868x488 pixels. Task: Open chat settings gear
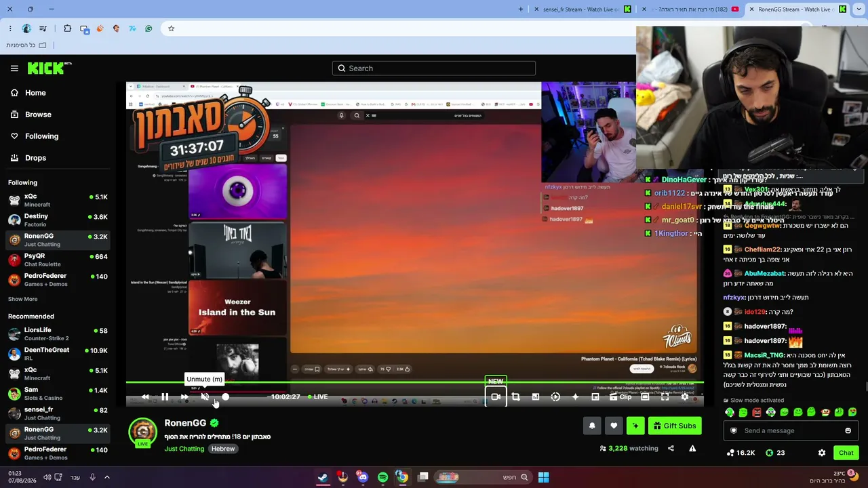coord(822,453)
